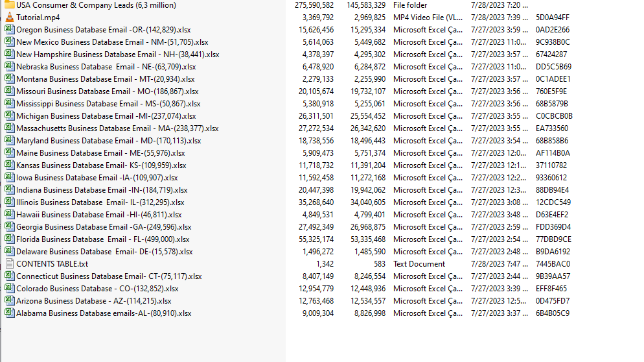The image size is (644, 362).
Task: Click the size value 55,325,174
Action: click(x=316, y=239)
